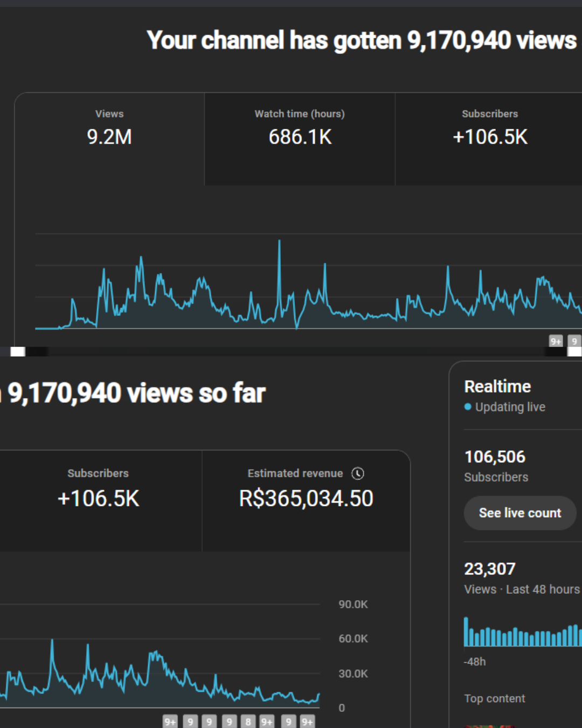Open the Subscribers tab next to Watch time
This screenshot has width=582, height=728.
click(489, 127)
